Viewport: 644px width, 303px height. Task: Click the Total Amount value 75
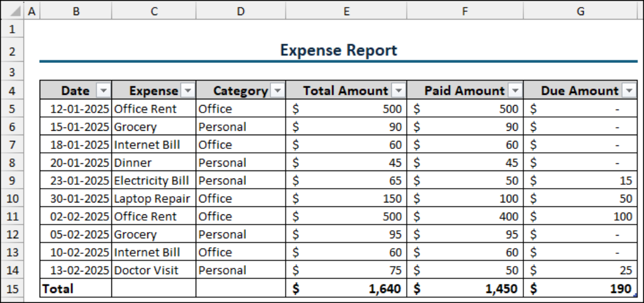347,270
